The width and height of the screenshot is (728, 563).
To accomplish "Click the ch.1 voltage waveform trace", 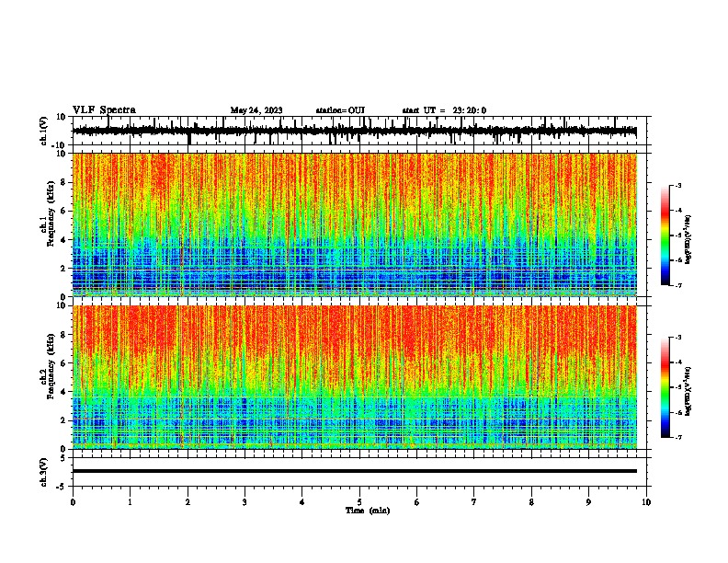I will (x=355, y=131).
